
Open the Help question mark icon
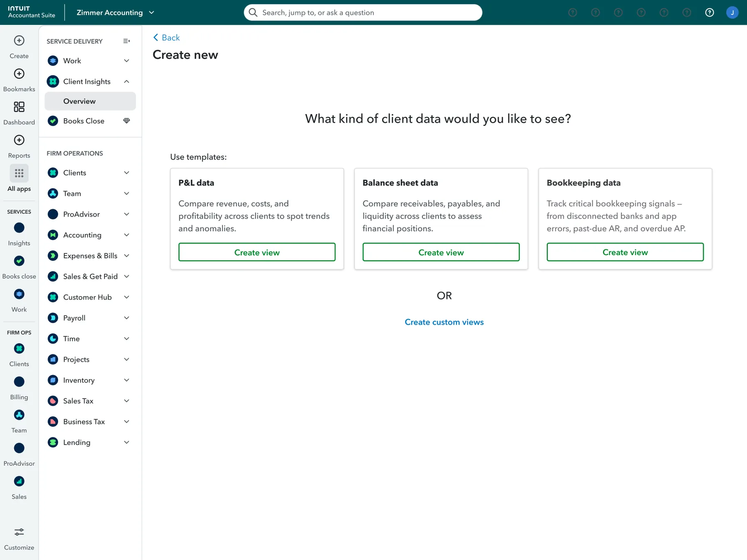710,12
